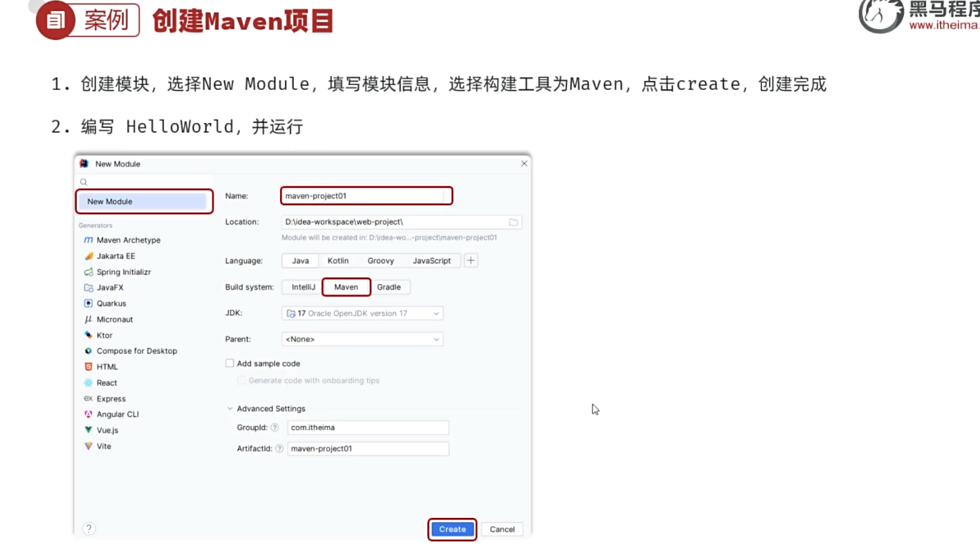Click the Compose for Desktop icon
The height and width of the screenshot is (549, 980).
click(x=89, y=351)
